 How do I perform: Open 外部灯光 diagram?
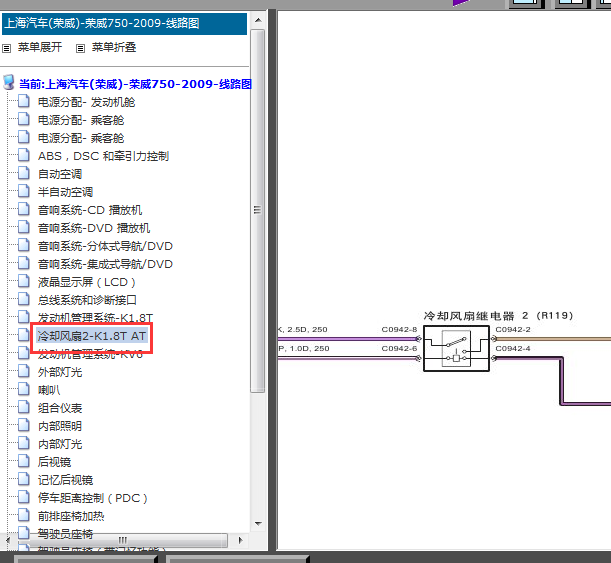click(x=60, y=372)
